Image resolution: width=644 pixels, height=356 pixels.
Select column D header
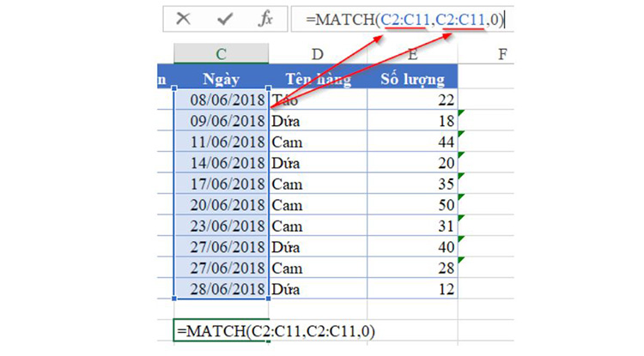click(x=318, y=54)
